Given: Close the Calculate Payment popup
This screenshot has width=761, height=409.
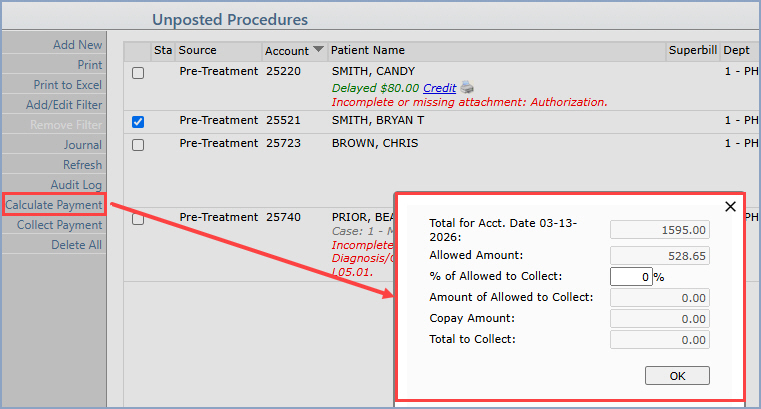Looking at the screenshot, I should (730, 207).
